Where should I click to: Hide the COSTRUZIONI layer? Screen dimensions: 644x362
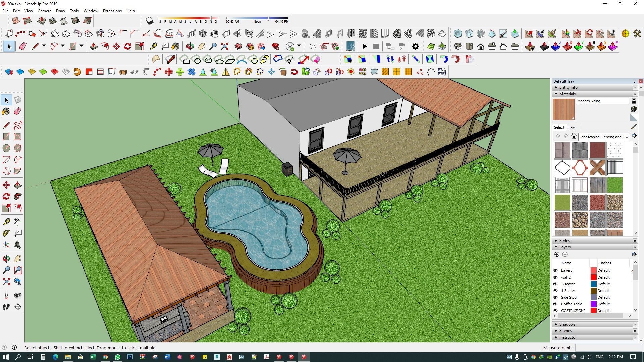[x=555, y=311]
